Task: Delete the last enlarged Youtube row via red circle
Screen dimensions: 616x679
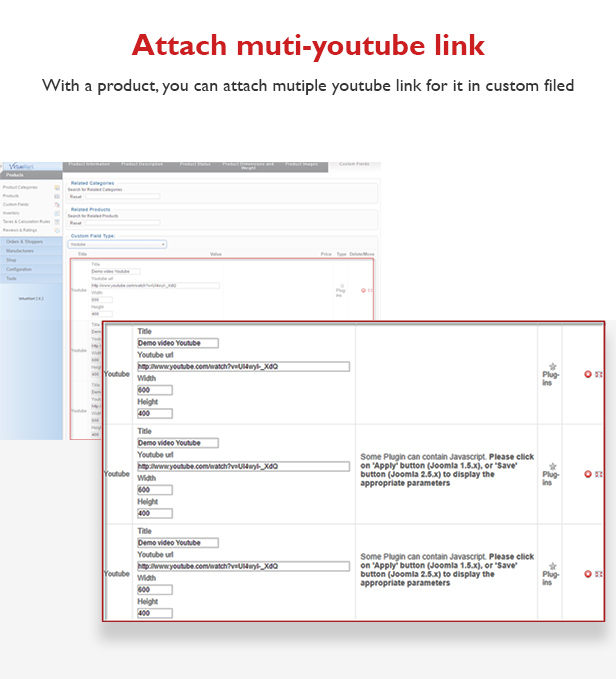Action: click(x=587, y=574)
